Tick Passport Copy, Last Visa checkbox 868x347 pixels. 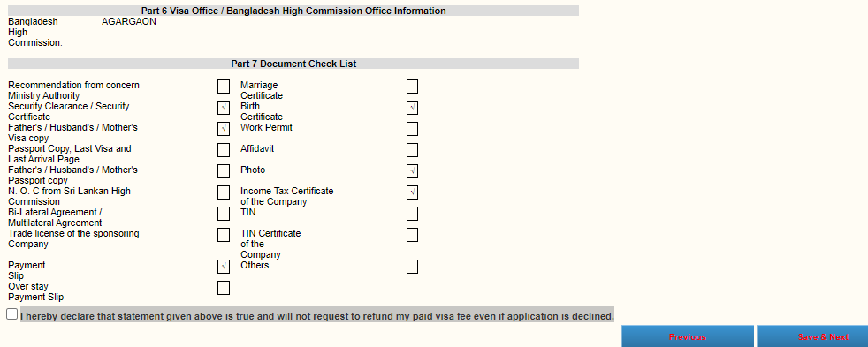[x=224, y=150]
